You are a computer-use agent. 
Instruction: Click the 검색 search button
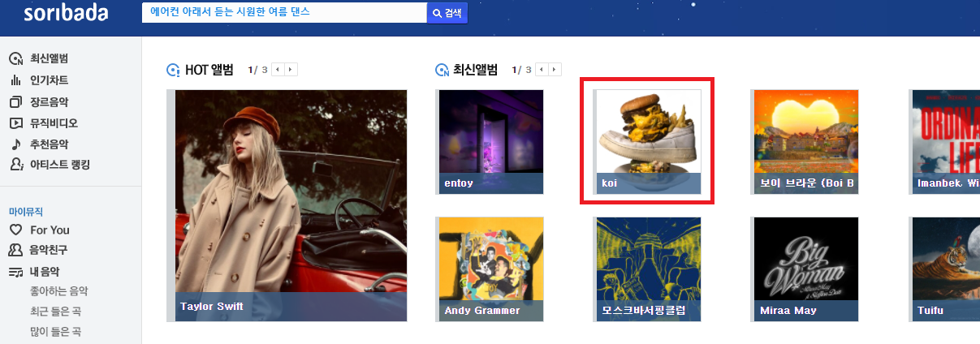point(447,13)
